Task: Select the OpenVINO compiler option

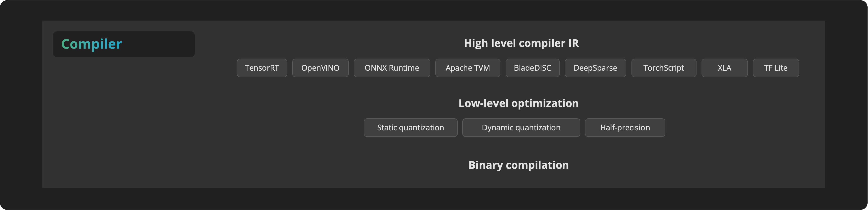Action: 320,68
